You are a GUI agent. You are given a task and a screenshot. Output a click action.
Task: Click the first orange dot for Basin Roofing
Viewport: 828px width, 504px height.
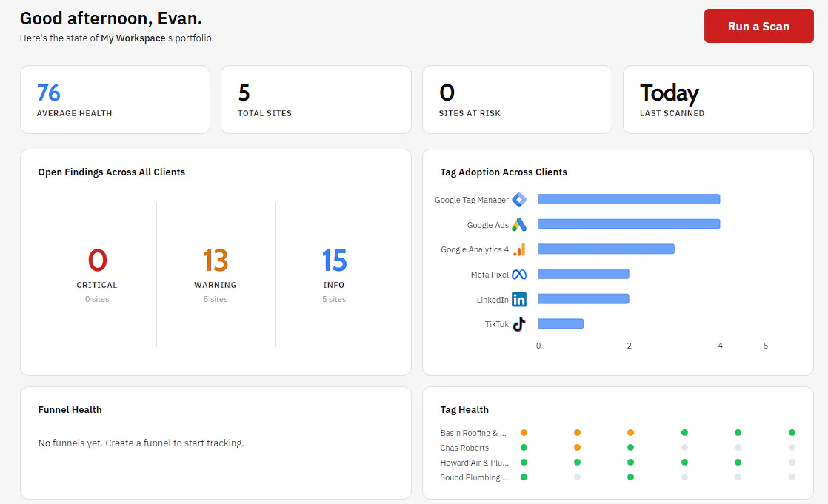tap(524, 432)
